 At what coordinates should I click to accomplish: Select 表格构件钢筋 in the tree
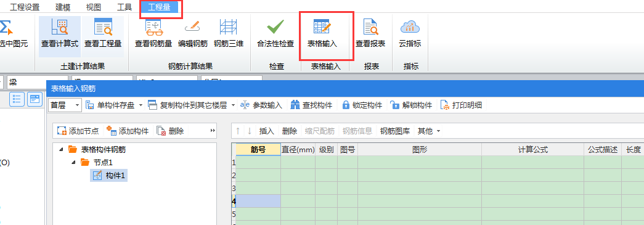104,149
